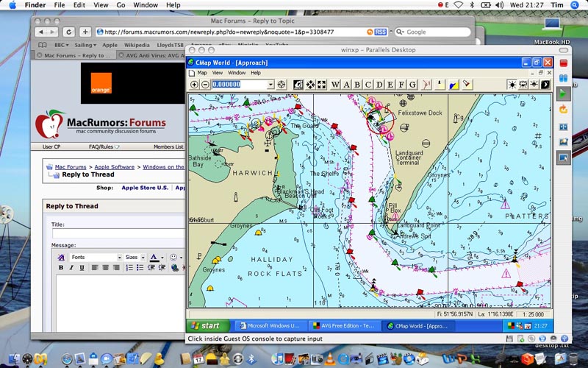Screen dimensions: 588x368
Task: Switch to CMap World taskbar button
Action: pos(418,326)
